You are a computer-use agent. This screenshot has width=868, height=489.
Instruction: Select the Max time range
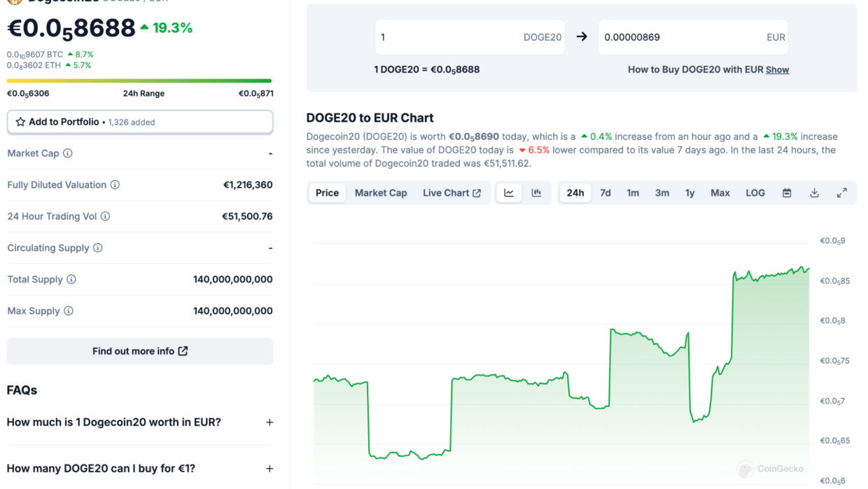pos(720,193)
